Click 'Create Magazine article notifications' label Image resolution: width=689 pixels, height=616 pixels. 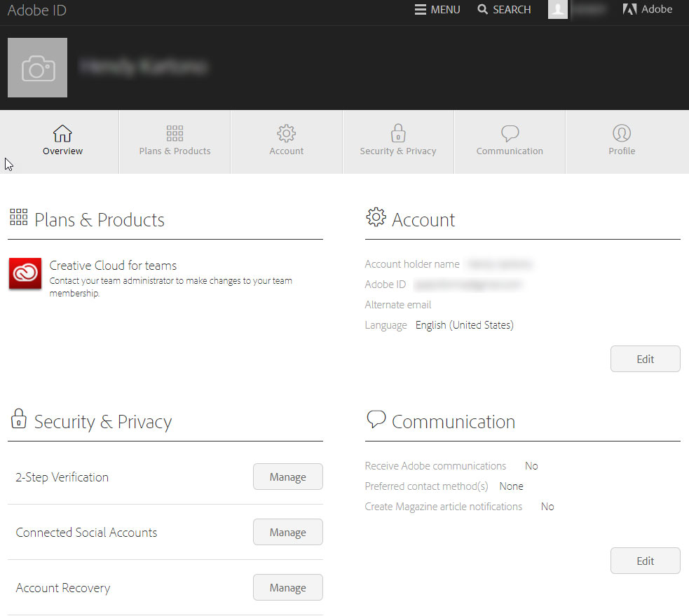click(x=444, y=507)
